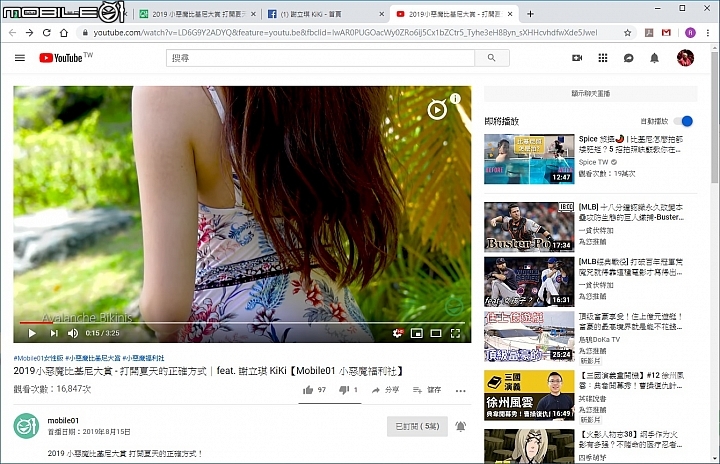Open the Spice TW bikini video thumbnail
Viewport: 720px width, 464px height.
529,159
